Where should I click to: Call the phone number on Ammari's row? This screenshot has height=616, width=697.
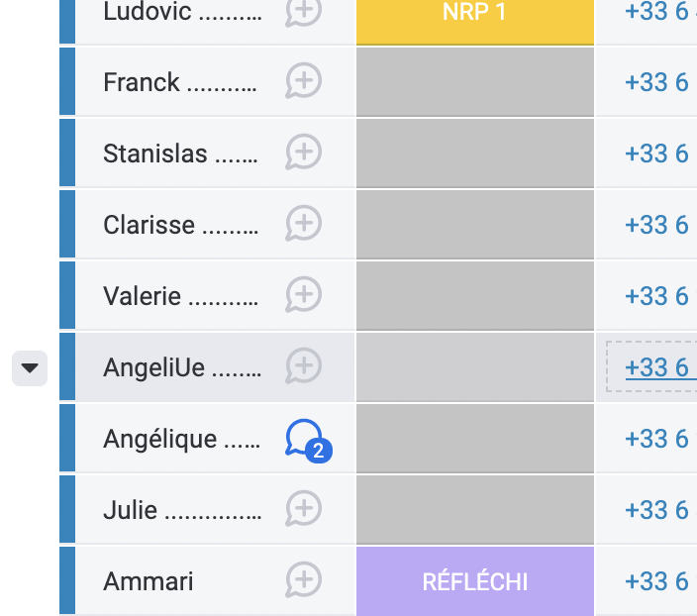tap(656, 581)
